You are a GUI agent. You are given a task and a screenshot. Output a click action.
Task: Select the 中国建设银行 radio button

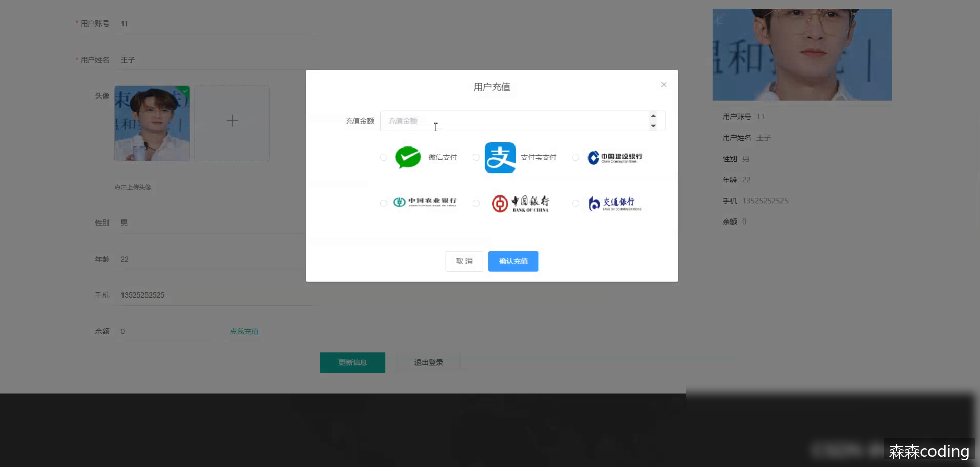pyautogui.click(x=575, y=157)
